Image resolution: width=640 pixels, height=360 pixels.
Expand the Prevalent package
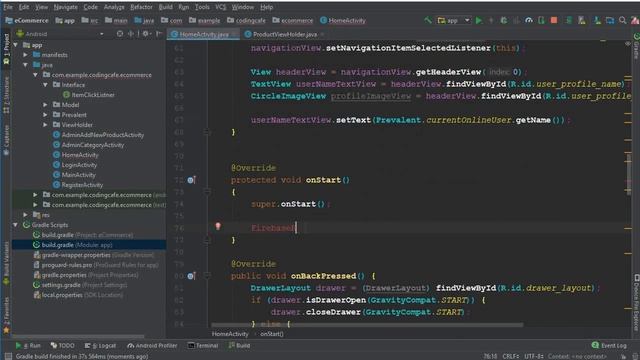pos(45,115)
